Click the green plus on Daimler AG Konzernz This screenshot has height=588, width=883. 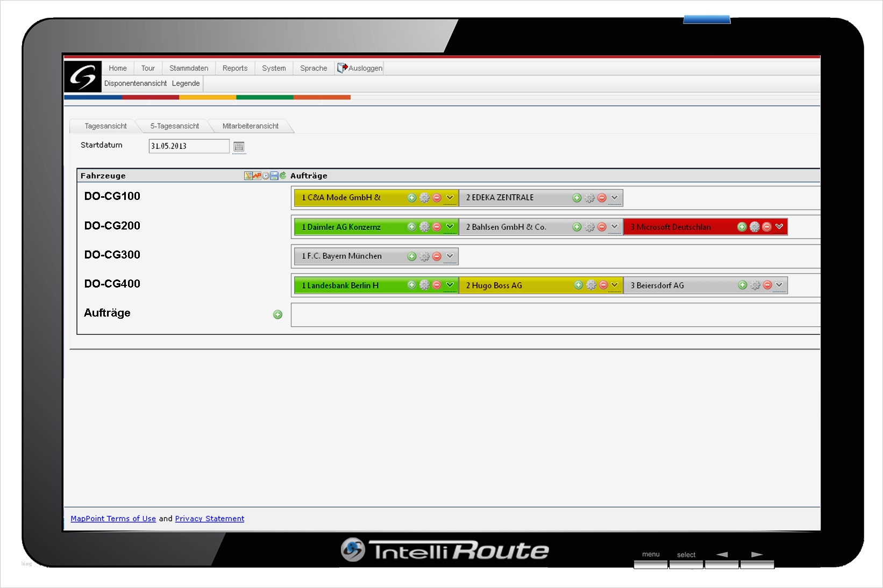point(412,227)
